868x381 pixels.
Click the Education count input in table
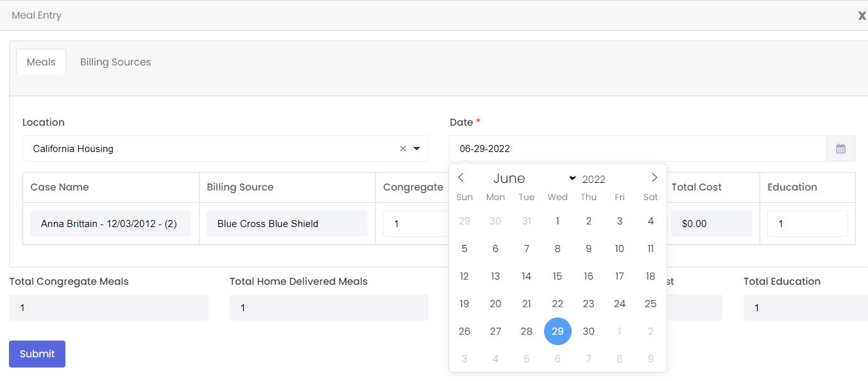[x=807, y=224]
